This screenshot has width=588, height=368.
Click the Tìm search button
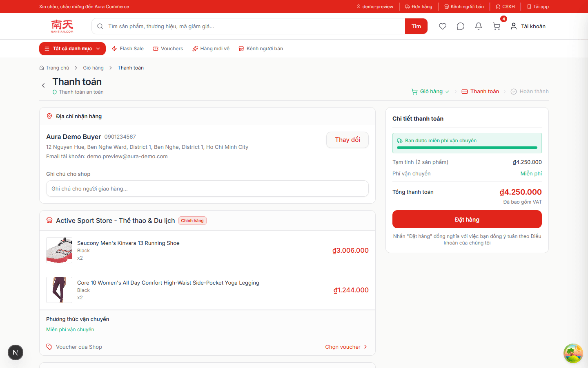[416, 26]
